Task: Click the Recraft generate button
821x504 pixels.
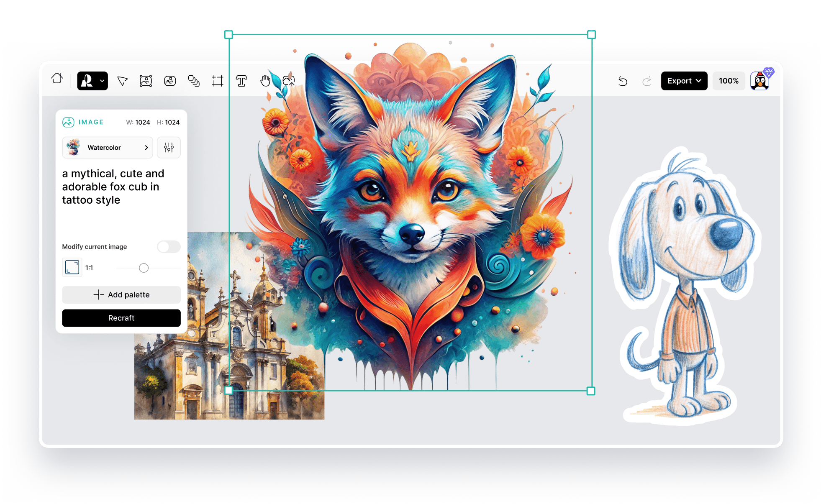Action: [121, 318]
